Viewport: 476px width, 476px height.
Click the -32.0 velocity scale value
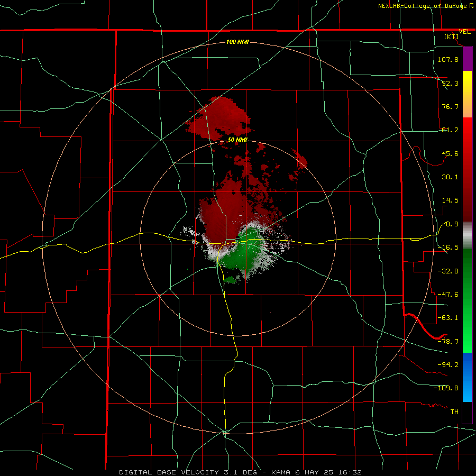coord(448,271)
